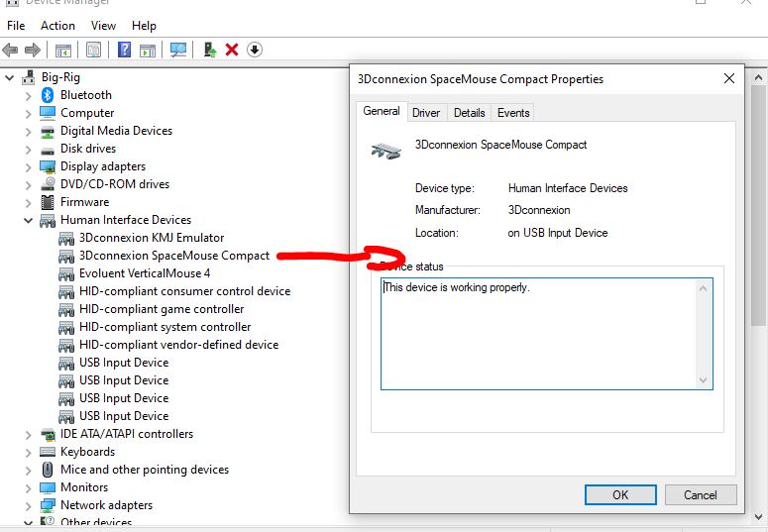Viewport: 768px width, 532px height.
Task: Expand the Mice and other pointing devices category
Action: click(x=29, y=471)
